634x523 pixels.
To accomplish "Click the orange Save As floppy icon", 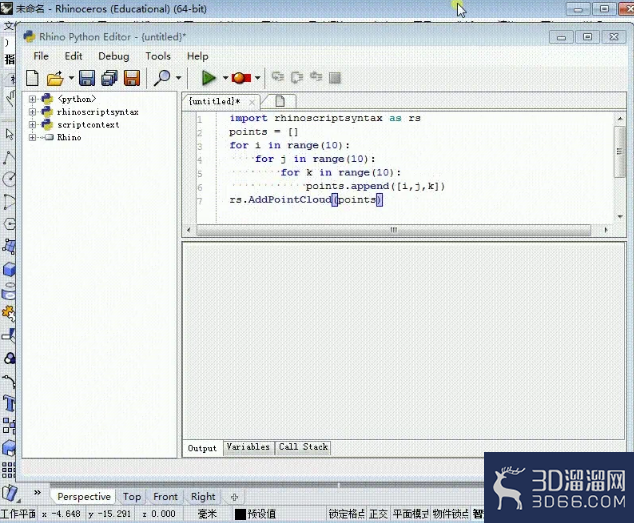I will 132,78.
